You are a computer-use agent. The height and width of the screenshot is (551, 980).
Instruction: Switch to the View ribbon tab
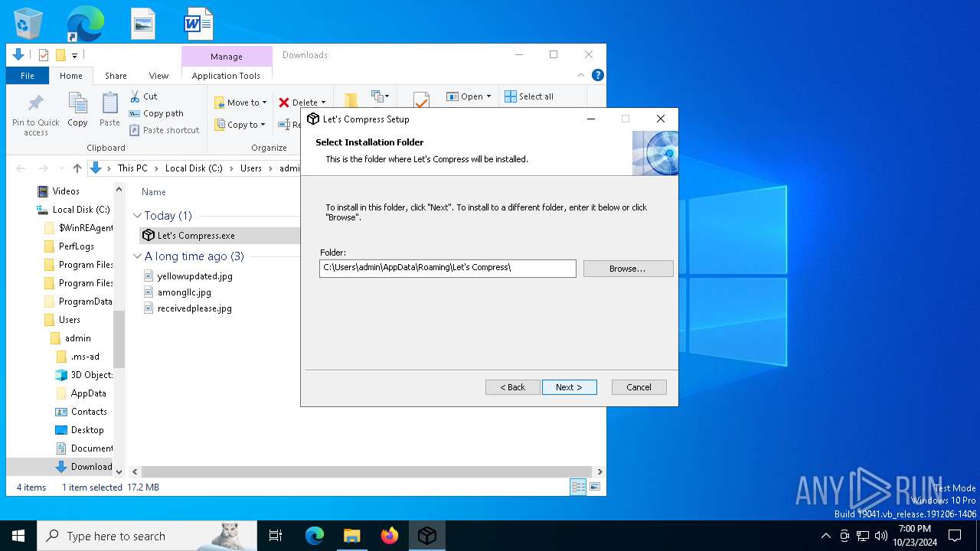(x=158, y=76)
